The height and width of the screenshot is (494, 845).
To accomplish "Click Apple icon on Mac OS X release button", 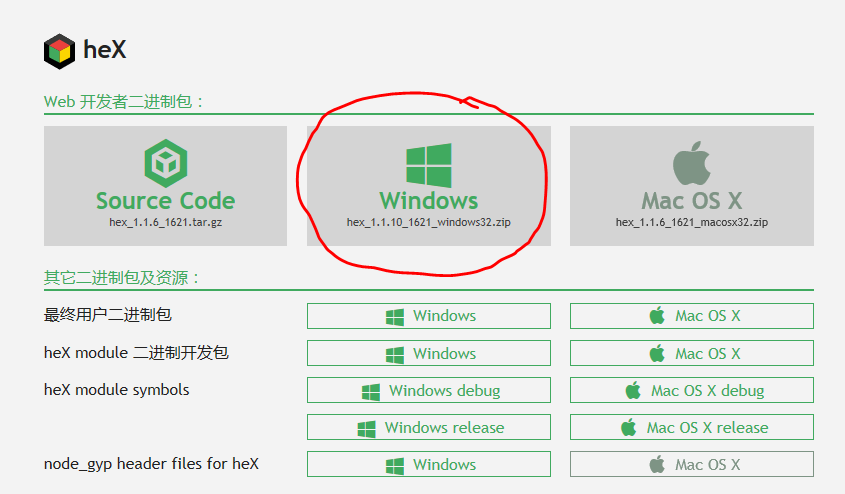I will coord(628,427).
